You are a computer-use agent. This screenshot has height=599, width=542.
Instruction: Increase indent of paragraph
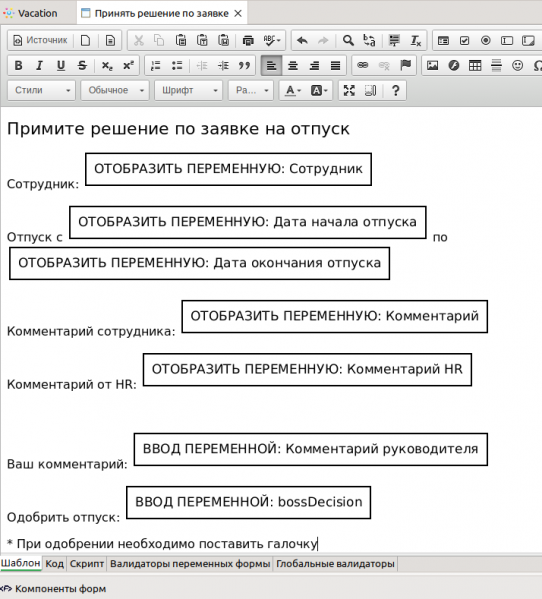point(223,65)
